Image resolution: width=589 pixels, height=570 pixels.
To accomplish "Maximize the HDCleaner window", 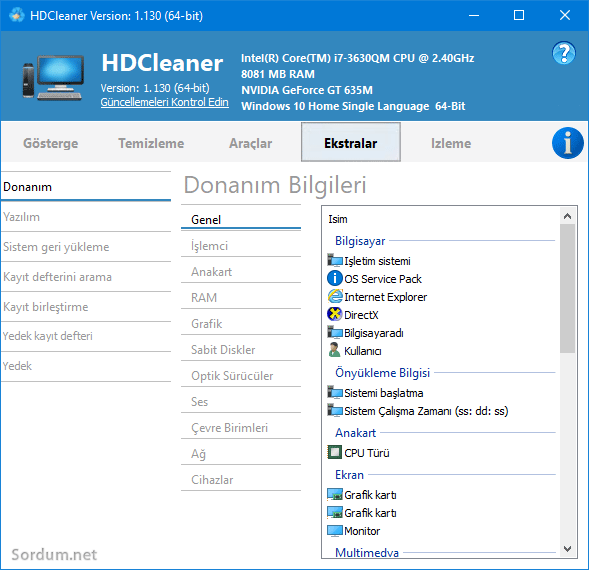I will tap(519, 15).
